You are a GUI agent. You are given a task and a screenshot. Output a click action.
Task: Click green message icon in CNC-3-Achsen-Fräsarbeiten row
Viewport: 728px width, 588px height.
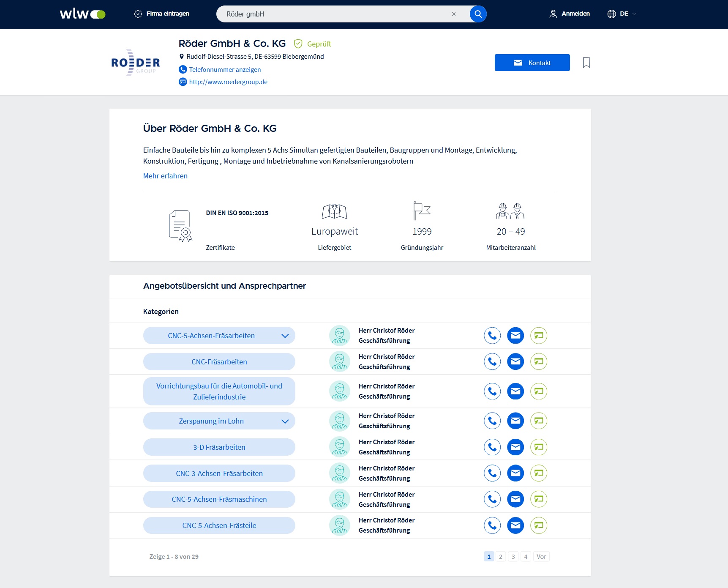tap(539, 473)
